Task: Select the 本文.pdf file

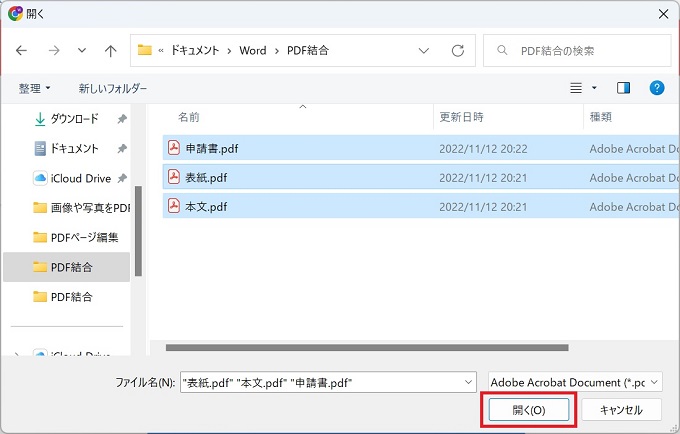Action: point(206,207)
